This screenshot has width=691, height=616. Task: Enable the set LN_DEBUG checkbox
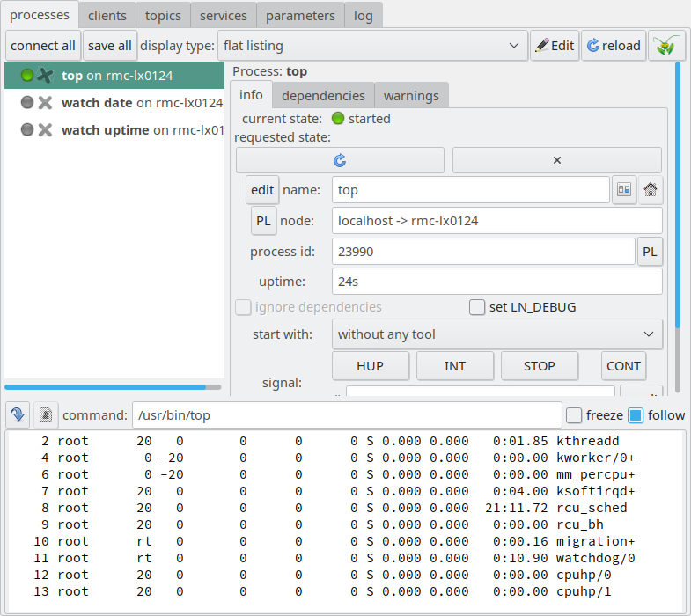click(x=477, y=307)
